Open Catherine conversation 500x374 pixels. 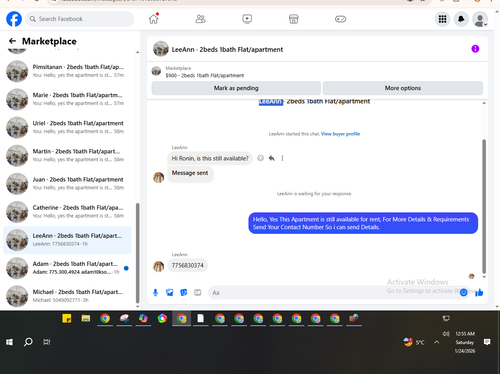(x=68, y=212)
